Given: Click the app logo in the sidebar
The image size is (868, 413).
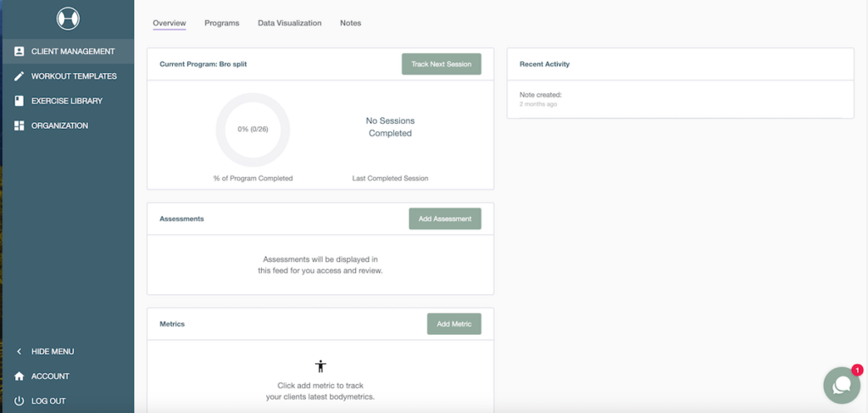Looking at the screenshot, I should [x=67, y=18].
